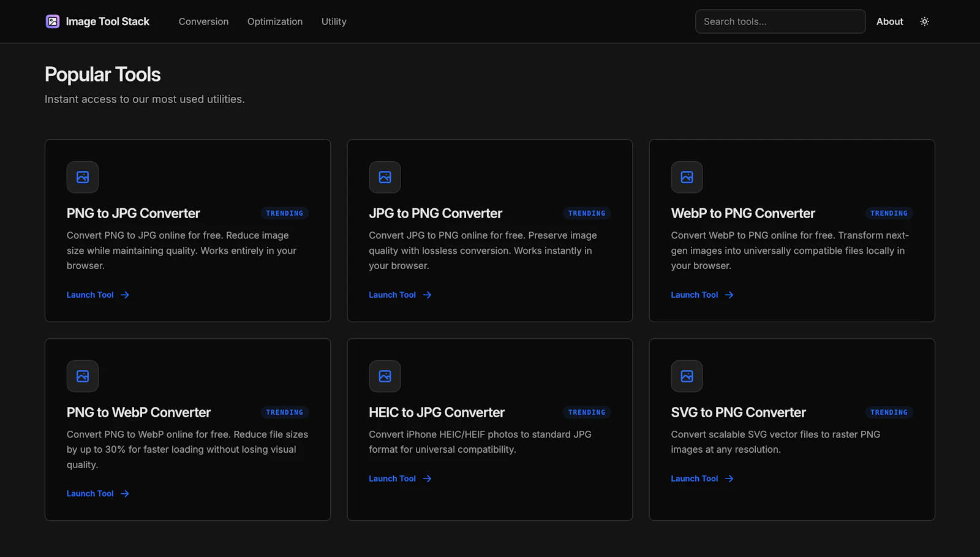Launch the PNG to JPG Converter tool
The width and height of the screenshot is (980, 557).
tap(98, 295)
